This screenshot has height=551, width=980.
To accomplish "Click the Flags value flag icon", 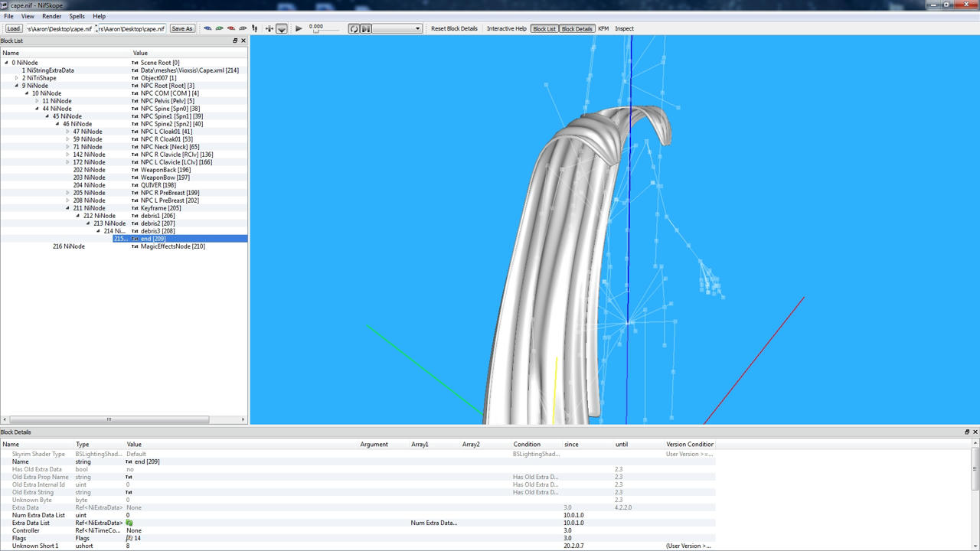I will pos(129,538).
